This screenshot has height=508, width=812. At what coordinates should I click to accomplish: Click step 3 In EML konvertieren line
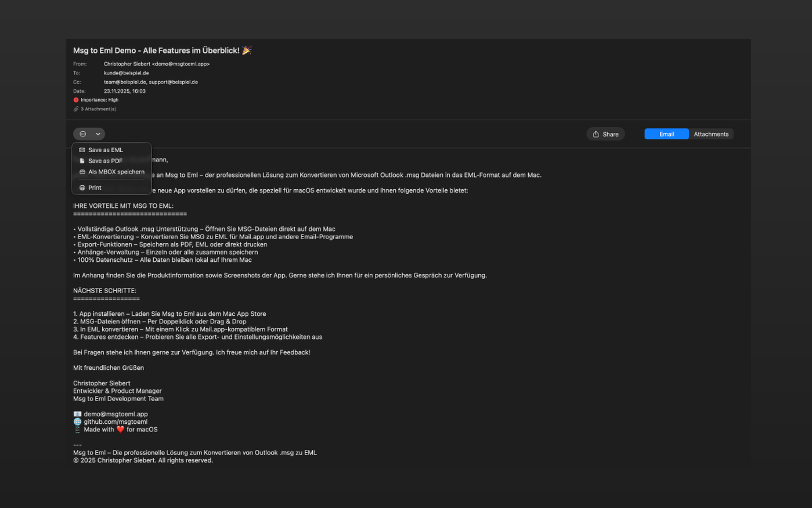180,329
